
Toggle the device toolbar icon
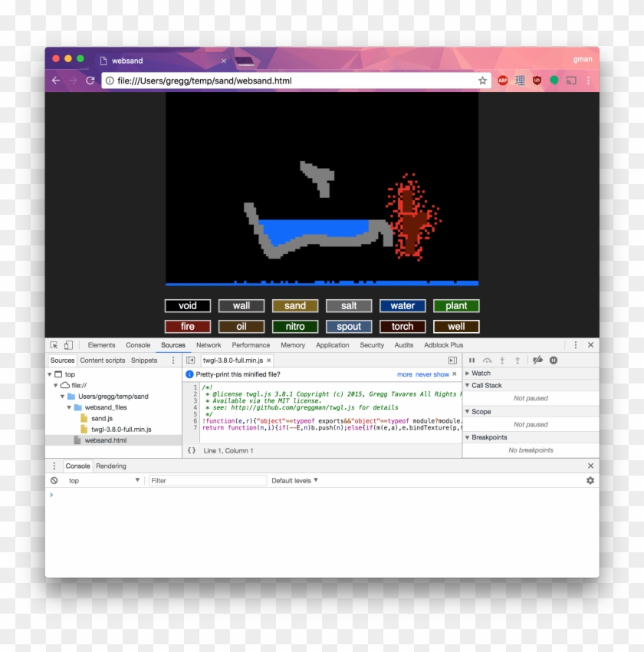[68, 345]
